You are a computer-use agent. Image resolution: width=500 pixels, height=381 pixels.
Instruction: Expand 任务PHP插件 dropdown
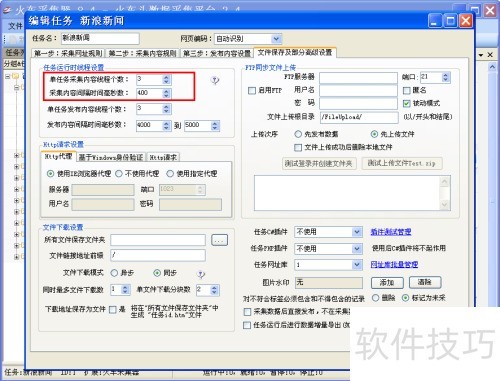pyautogui.click(x=357, y=248)
